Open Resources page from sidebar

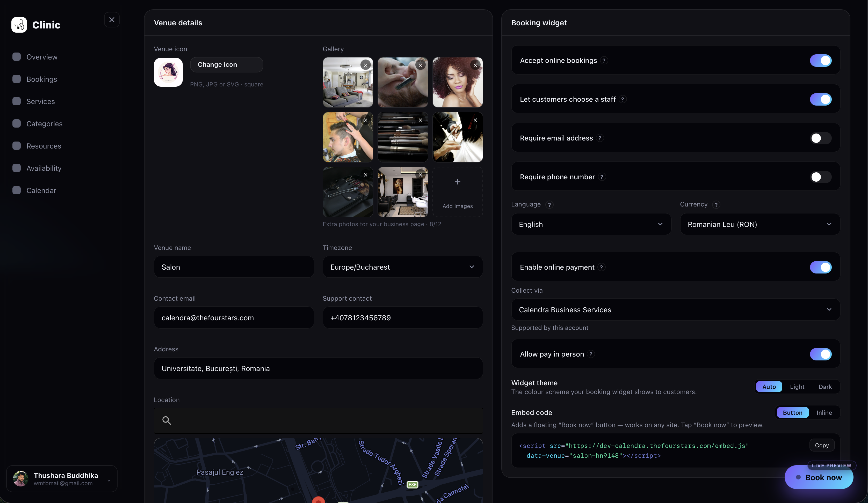pyautogui.click(x=44, y=146)
